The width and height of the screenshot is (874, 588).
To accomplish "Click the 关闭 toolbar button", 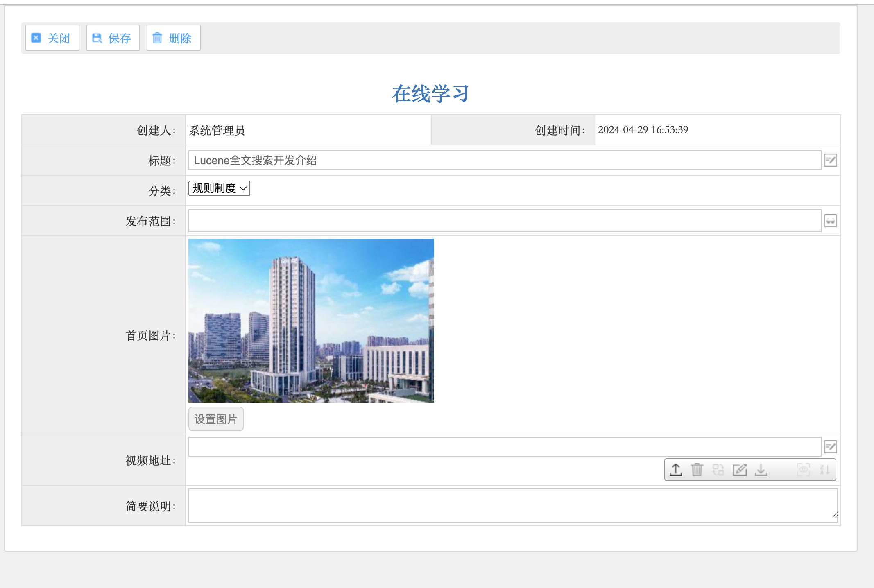I will point(52,38).
